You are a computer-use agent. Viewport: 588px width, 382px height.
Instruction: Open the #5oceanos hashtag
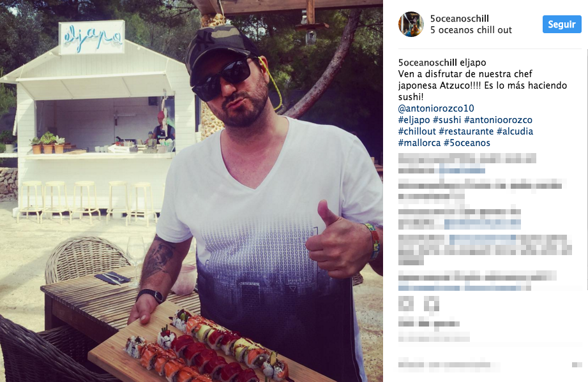click(x=467, y=143)
